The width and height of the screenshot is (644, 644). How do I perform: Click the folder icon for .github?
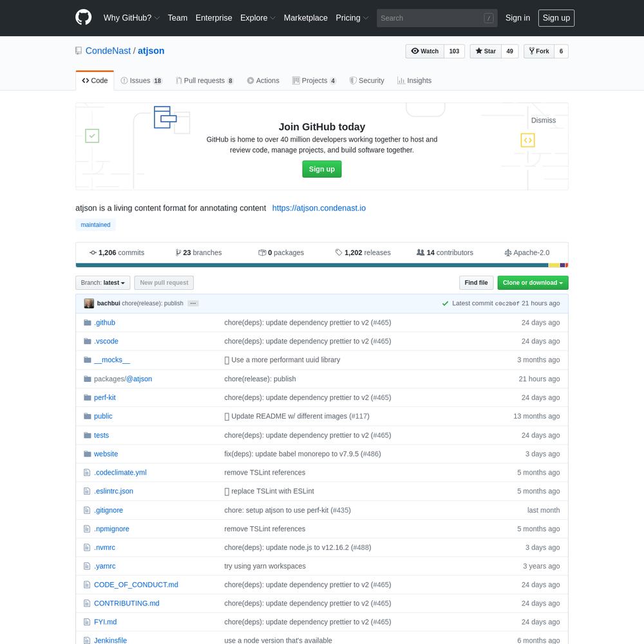(87, 323)
